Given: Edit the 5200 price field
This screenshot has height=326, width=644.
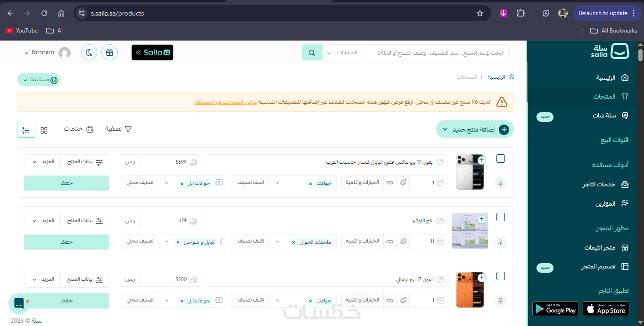Looking at the screenshot, I should [170, 279].
